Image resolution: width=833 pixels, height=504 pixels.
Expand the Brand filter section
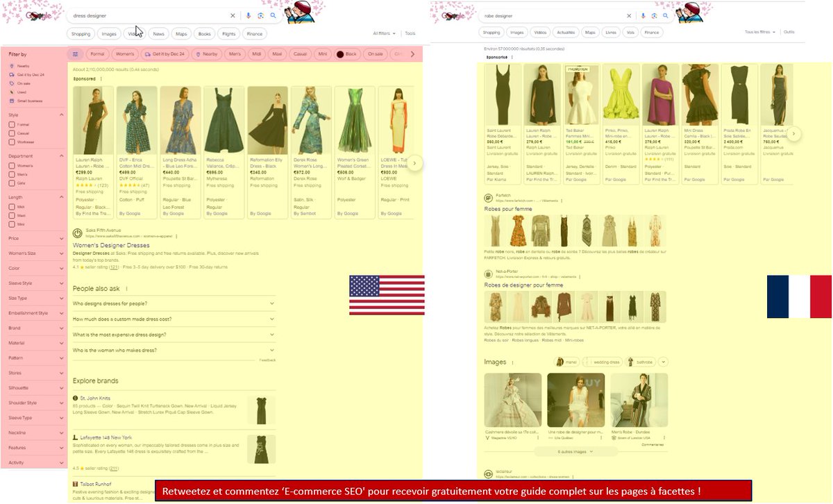coord(61,328)
